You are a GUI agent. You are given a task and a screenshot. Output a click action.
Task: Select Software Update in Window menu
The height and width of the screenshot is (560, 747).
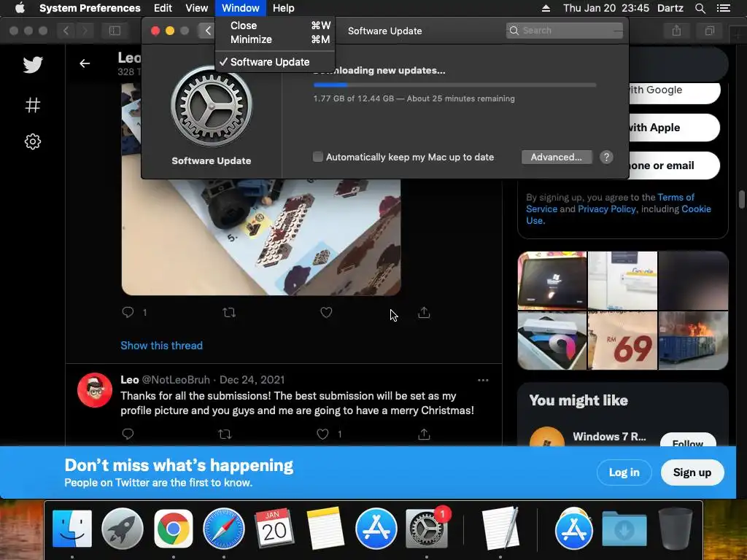coord(275,62)
